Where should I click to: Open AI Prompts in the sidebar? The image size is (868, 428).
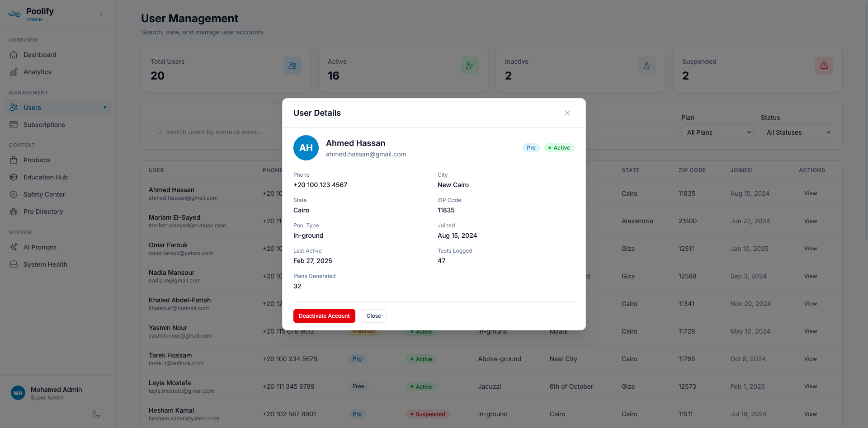[57, 247]
